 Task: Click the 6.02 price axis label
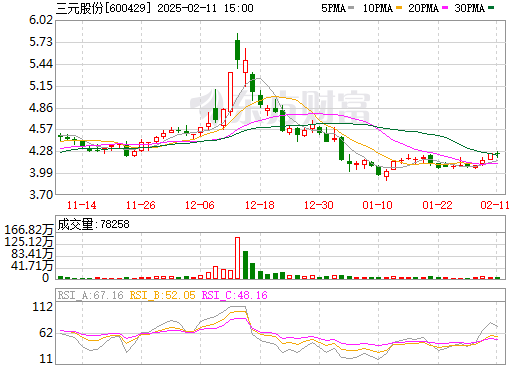click(x=41, y=20)
